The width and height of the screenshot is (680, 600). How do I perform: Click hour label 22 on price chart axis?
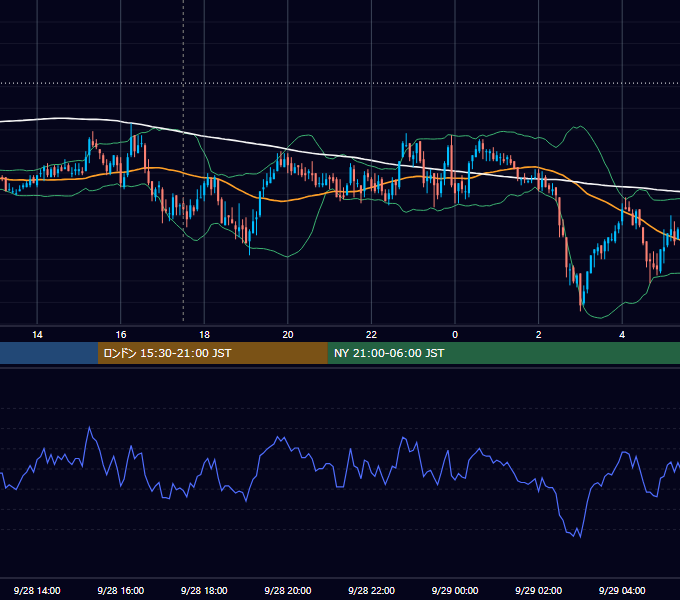[x=371, y=335]
